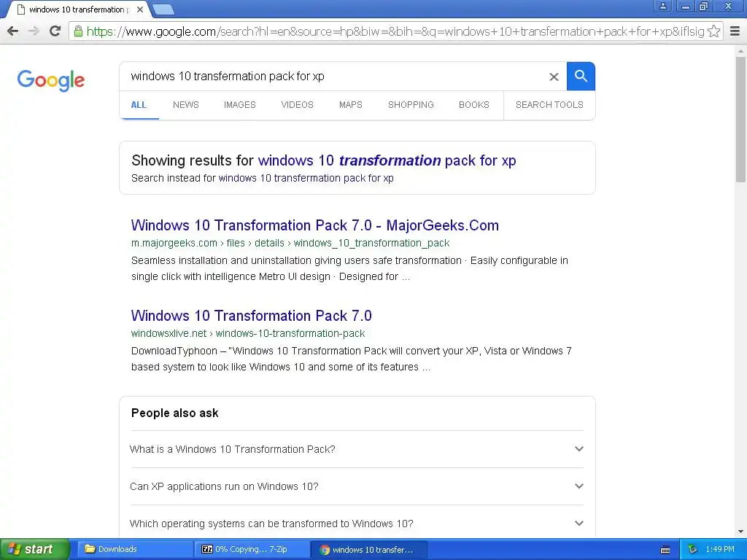Select Chrome window in taskbar
This screenshot has height=560, width=747.
click(x=368, y=550)
